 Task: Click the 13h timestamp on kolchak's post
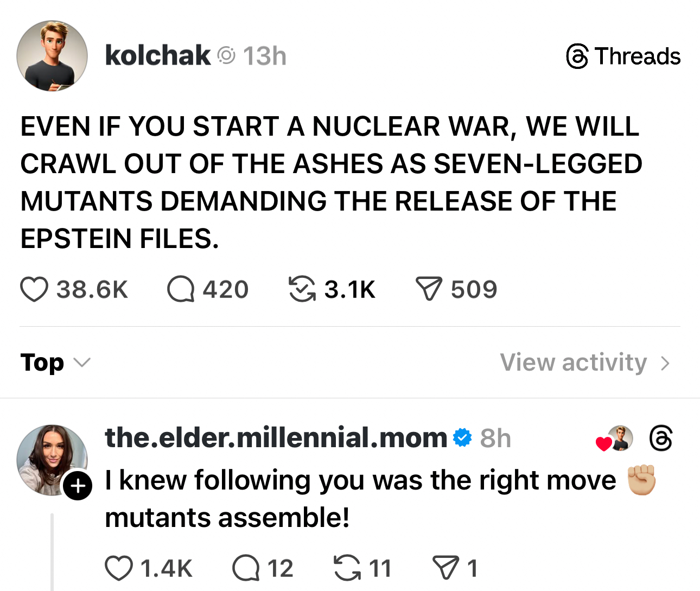click(x=264, y=56)
